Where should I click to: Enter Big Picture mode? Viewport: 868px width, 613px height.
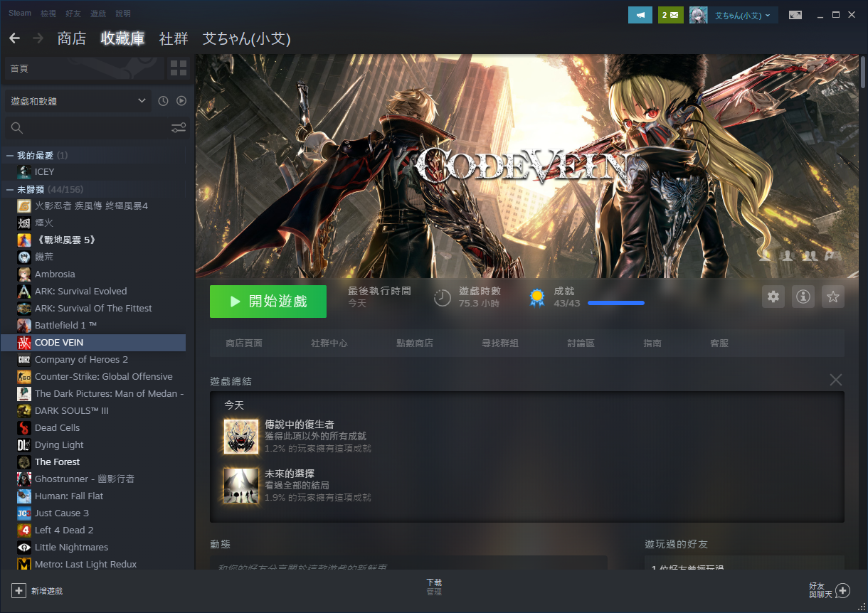[x=795, y=15]
